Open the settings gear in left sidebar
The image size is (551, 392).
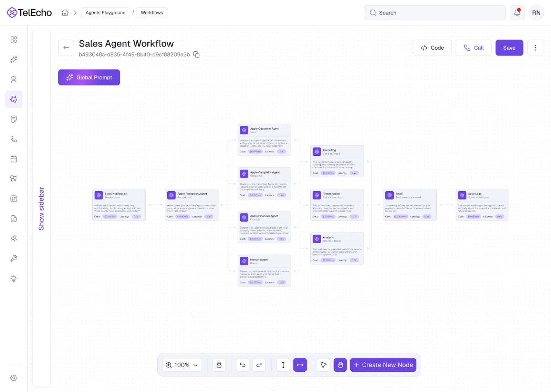(14, 378)
